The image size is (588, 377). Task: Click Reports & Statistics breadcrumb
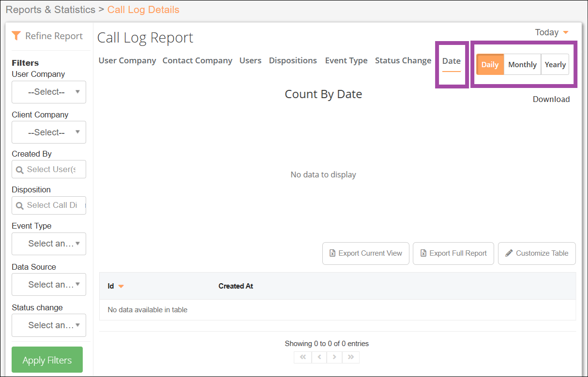click(x=51, y=10)
